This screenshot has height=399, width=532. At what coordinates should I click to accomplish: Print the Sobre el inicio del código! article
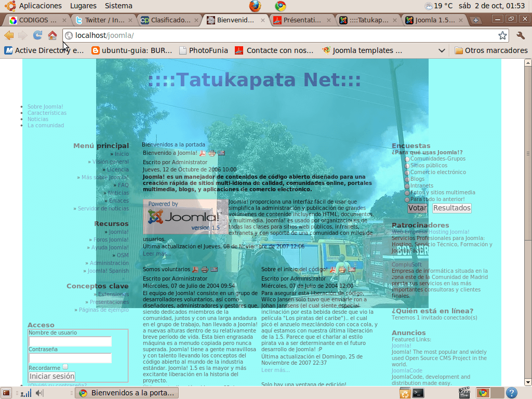(x=342, y=270)
